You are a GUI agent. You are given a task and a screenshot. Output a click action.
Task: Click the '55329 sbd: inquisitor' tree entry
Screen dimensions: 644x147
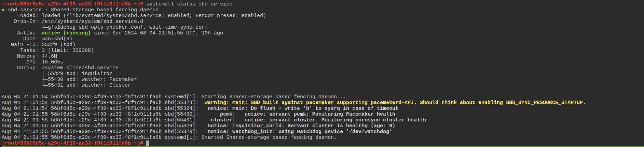pyautogui.click(x=80, y=73)
